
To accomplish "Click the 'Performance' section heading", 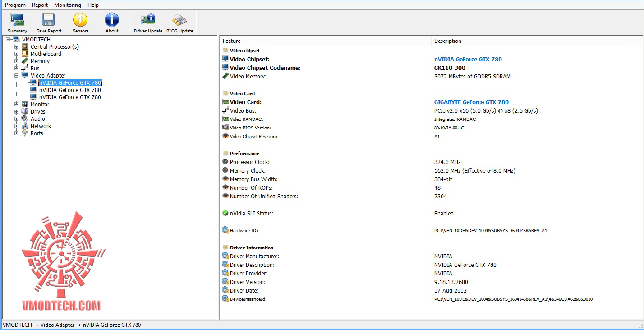I will tap(244, 153).
